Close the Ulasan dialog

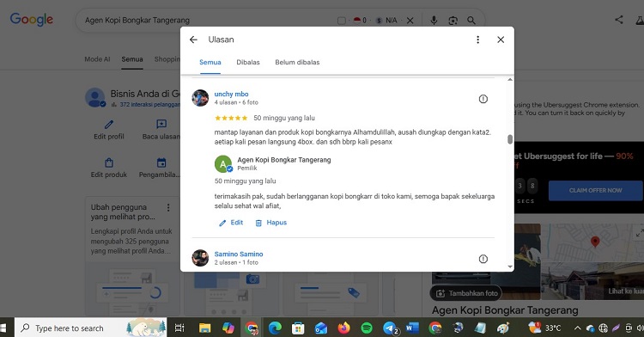[x=501, y=40]
